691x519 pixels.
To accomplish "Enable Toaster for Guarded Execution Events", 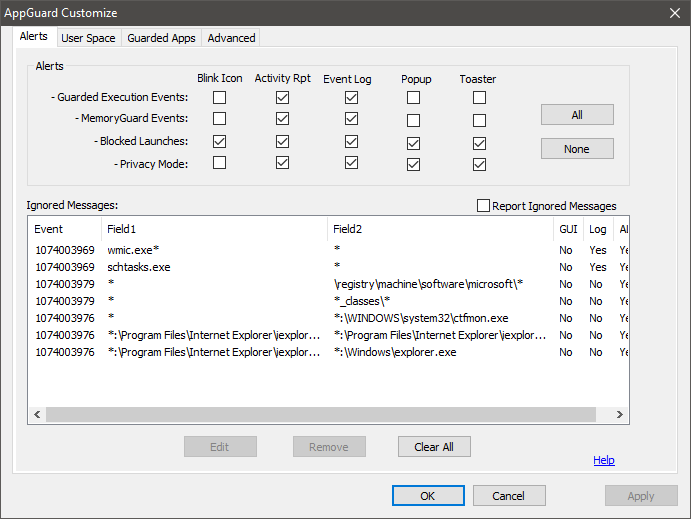I will point(479,97).
